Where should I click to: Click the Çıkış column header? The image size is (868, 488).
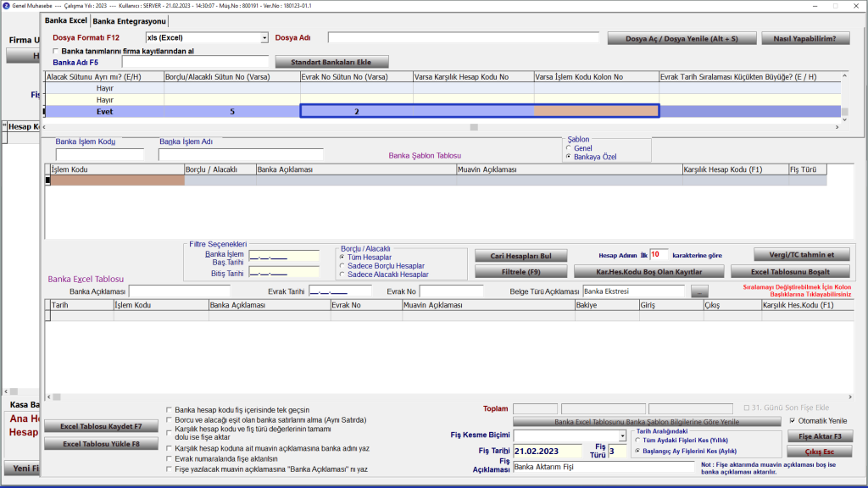pyautogui.click(x=732, y=305)
